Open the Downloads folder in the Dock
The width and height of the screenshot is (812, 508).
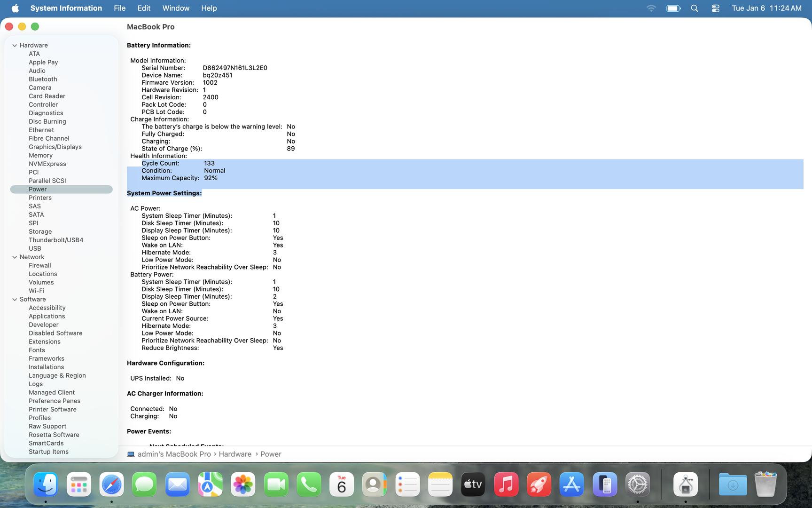point(733,484)
